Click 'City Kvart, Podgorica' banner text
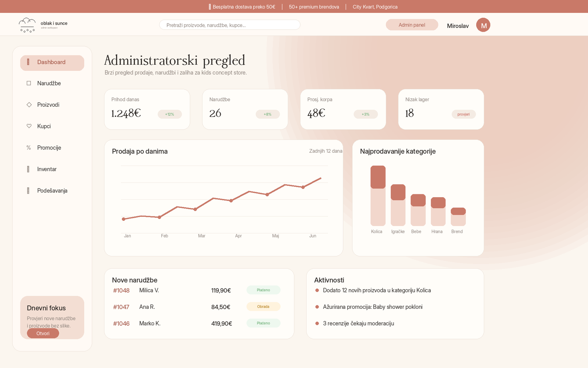The image size is (588, 368). tap(375, 7)
